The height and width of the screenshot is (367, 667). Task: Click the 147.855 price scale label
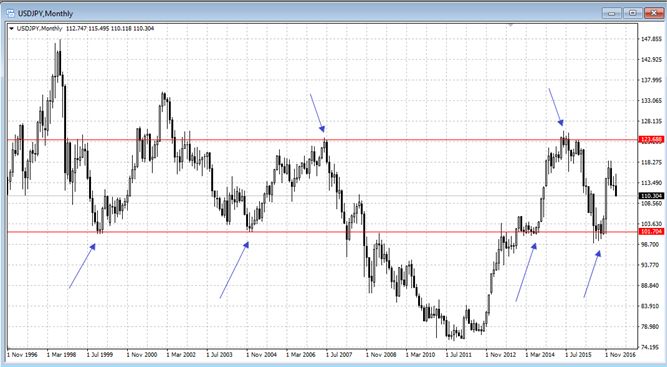(x=652, y=39)
